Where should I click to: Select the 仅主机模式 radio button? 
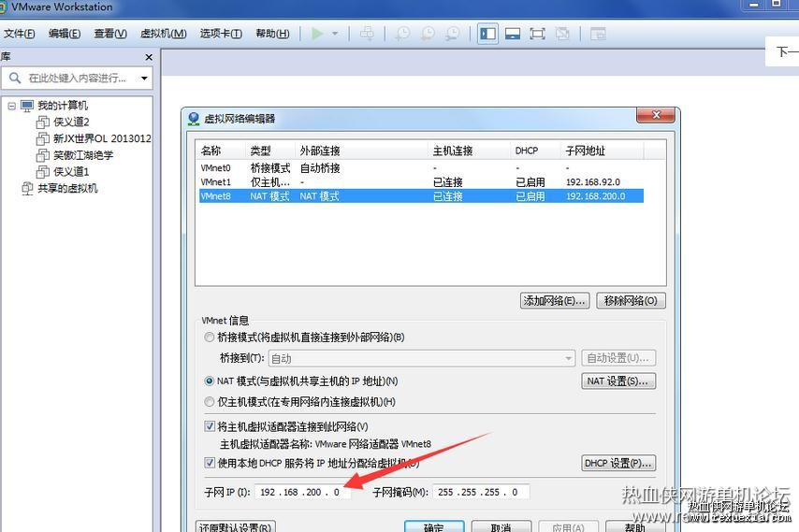tap(209, 402)
